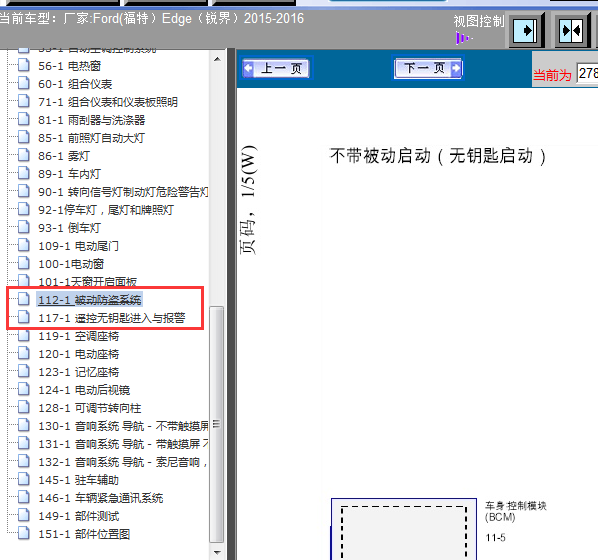Image resolution: width=598 pixels, height=560 pixels.
Task: Open 85-1 前照灯自动大灯 diagram
Action: coord(92,138)
